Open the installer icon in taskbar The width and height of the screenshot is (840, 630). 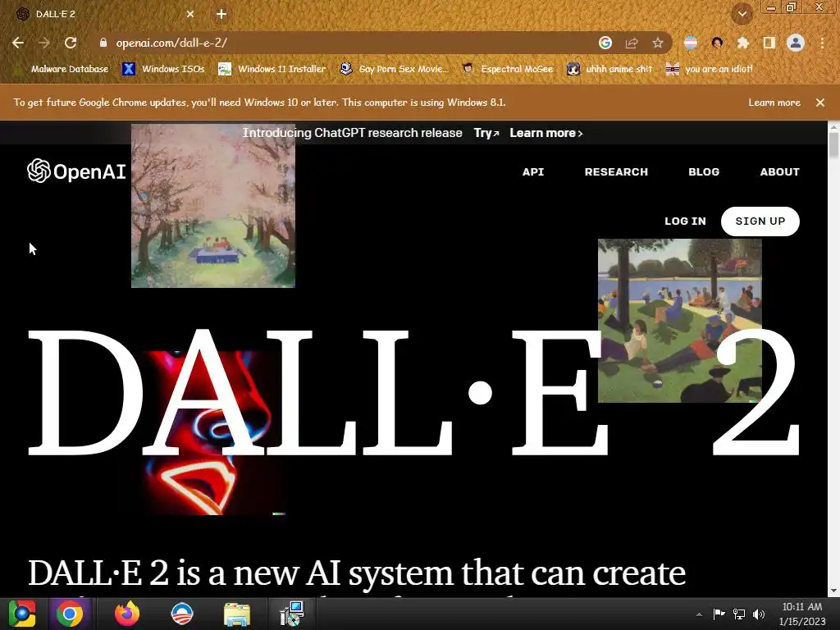coord(292,614)
